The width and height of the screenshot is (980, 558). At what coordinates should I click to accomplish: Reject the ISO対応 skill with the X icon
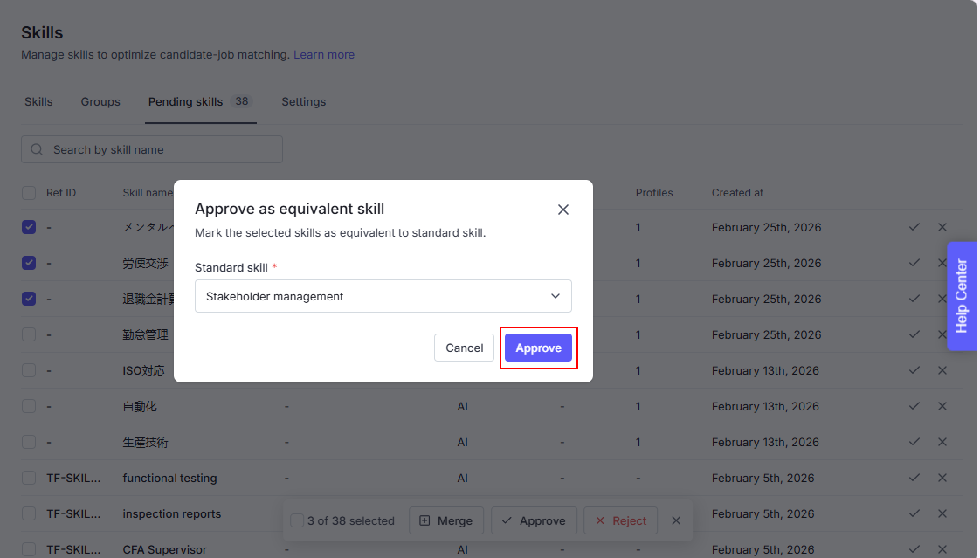[942, 370]
